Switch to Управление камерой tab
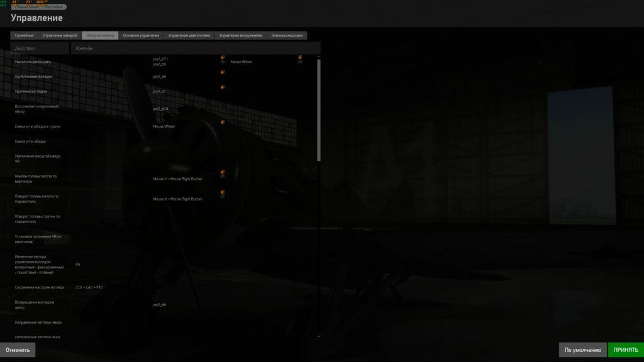This screenshot has width=644, height=362. (60, 35)
